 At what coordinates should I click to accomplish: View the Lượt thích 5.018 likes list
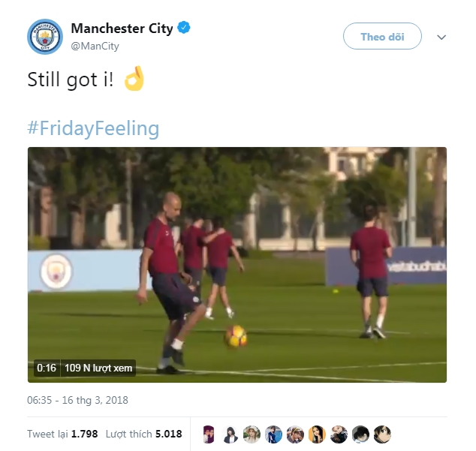click(x=143, y=434)
